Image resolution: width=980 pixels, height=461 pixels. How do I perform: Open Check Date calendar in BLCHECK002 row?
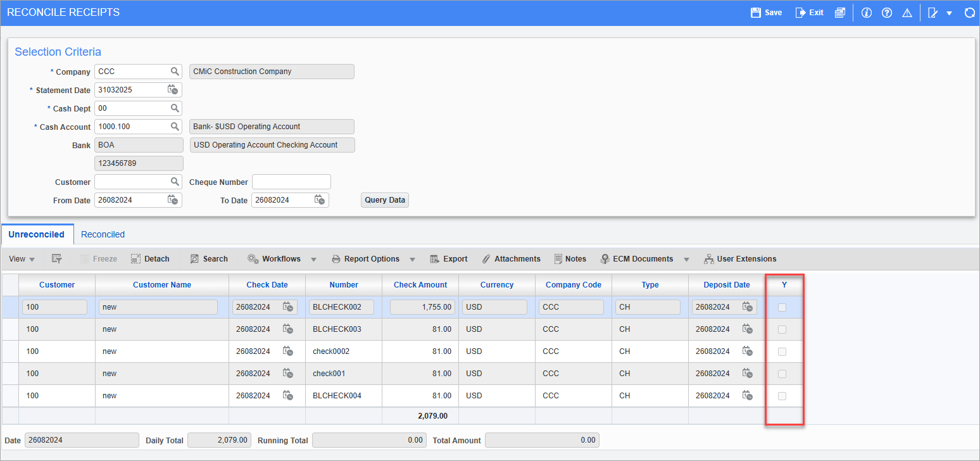[288, 307]
